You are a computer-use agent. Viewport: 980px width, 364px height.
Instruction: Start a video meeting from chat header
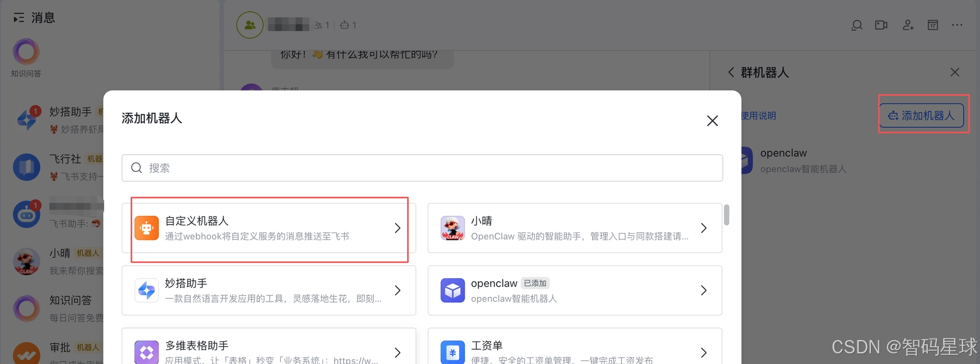pos(881,25)
